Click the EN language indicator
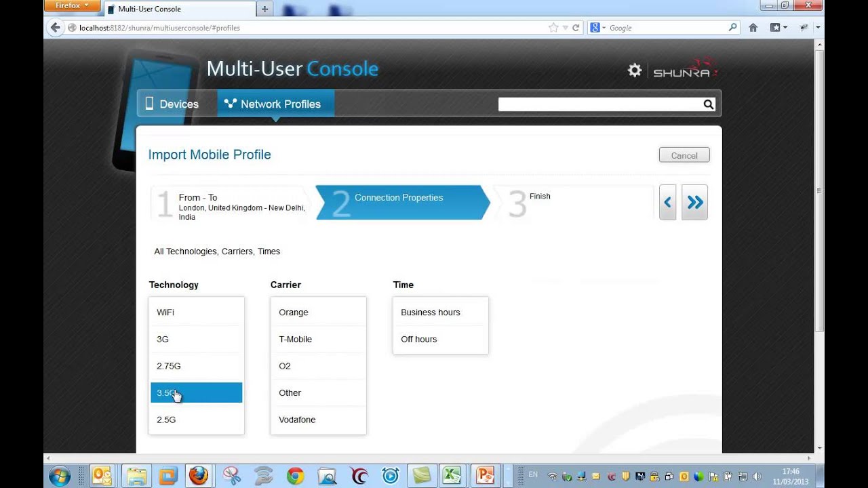Image resolution: width=868 pixels, height=488 pixels. coord(533,474)
